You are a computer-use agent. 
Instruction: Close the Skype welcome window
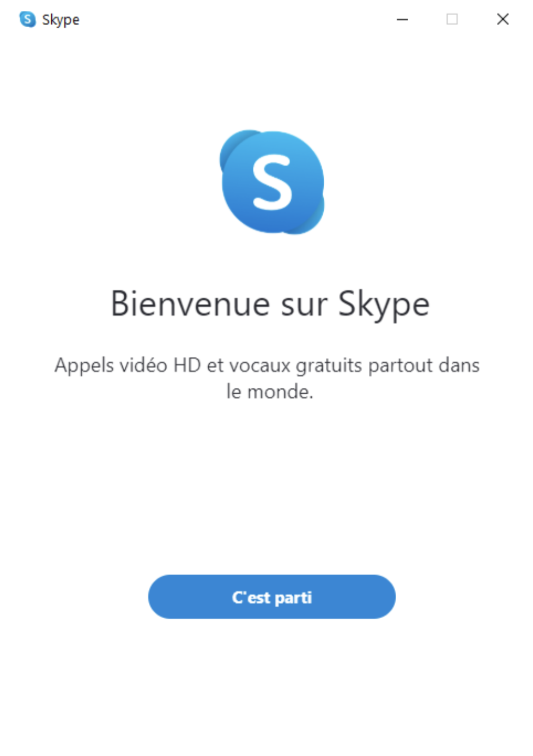click(502, 20)
